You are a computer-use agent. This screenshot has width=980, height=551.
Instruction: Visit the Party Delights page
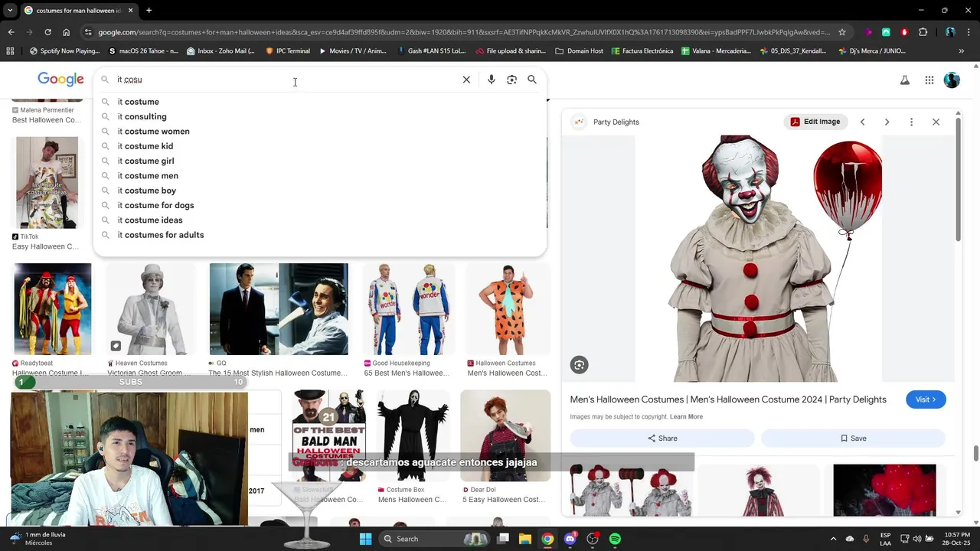[x=926, y=399]
